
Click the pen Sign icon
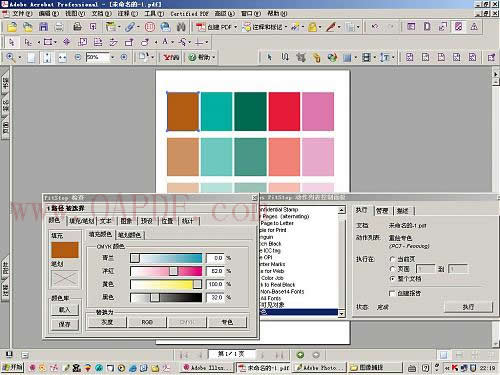(331, 27)
